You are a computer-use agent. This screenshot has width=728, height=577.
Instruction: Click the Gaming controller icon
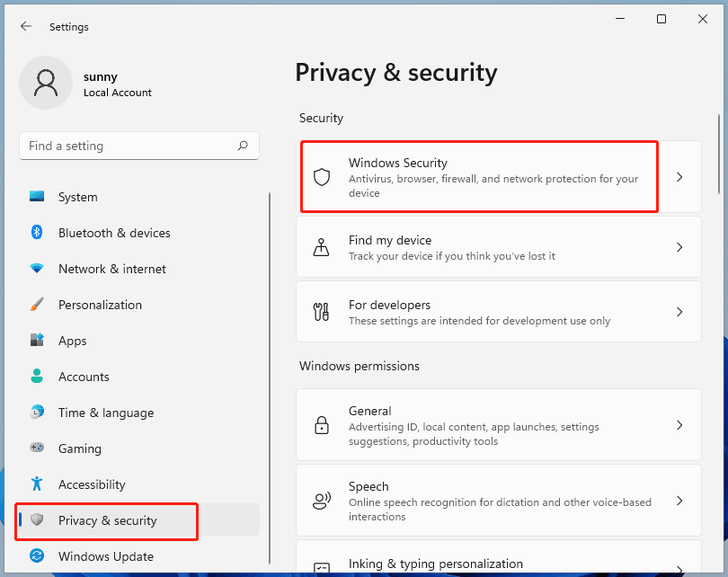click(x=37, y=448)
